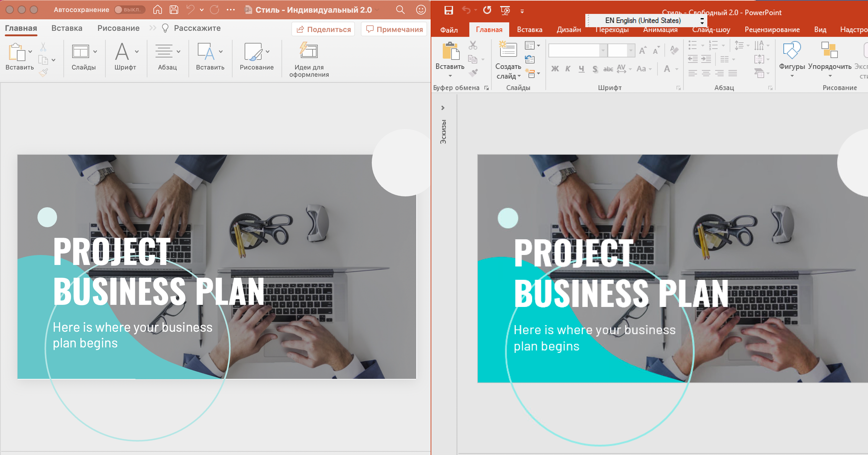Click the Design Ideas icon
The image size is (868, 455).
point(309,51)
